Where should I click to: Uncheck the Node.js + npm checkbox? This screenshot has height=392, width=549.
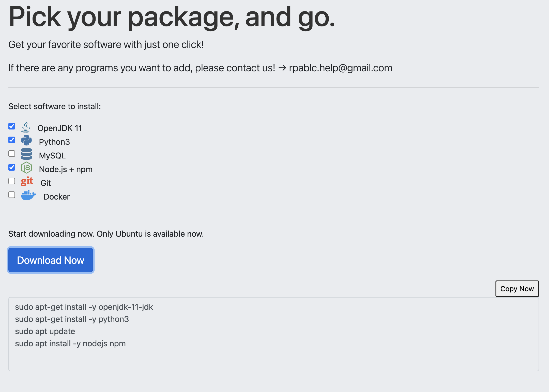pyautogui.click(x=12, y=167)
